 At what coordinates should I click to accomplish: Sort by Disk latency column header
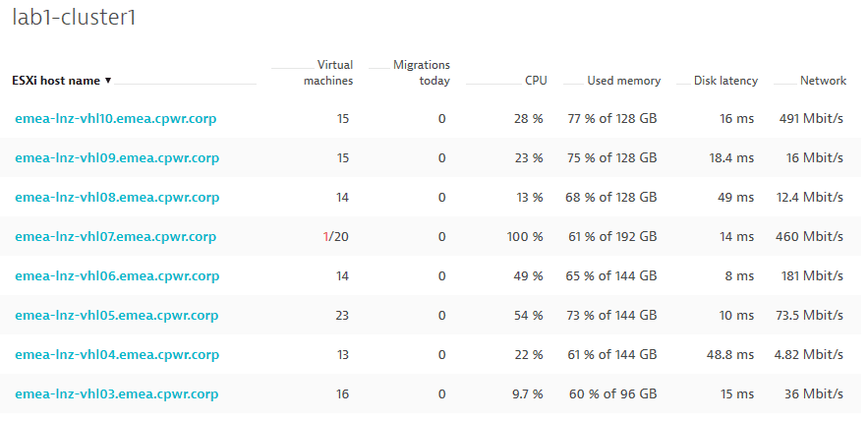pyautogui.click(x=725, y=81)
